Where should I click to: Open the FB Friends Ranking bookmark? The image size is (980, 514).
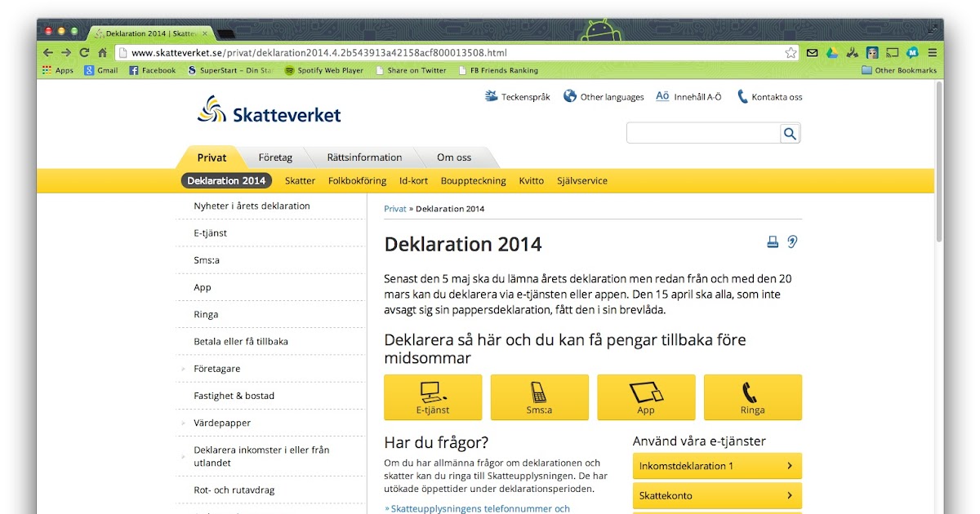[498, 70]
